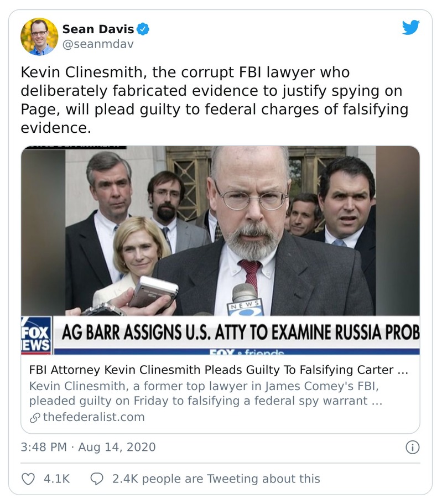Click the 3:48 PM · Aug 14, 2020 timestamp
The height and width of the screenshot is (504, 442).
point(88,447)
